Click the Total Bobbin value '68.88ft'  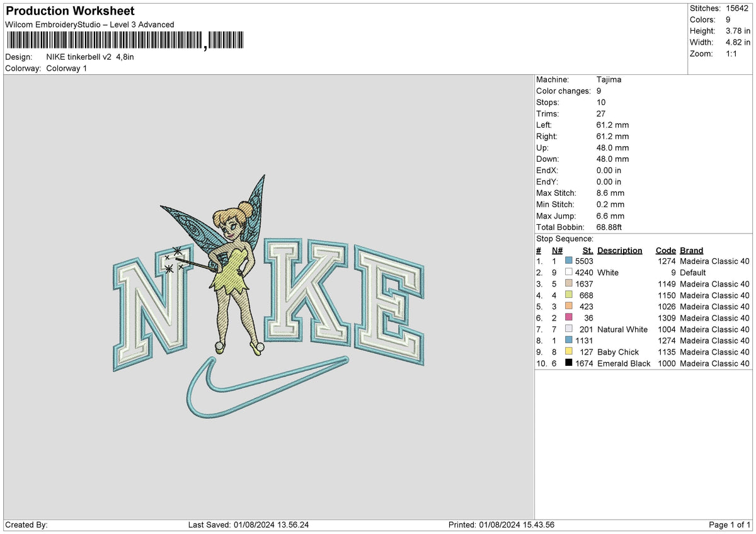(x=610, y=227)
